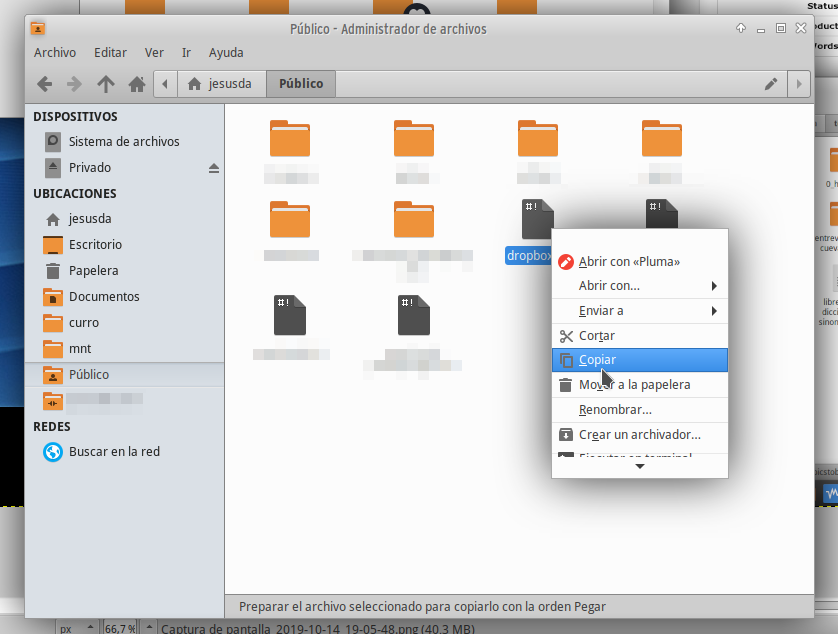Open Buscar en la red
838x634 pixels.
coord(113,452)
